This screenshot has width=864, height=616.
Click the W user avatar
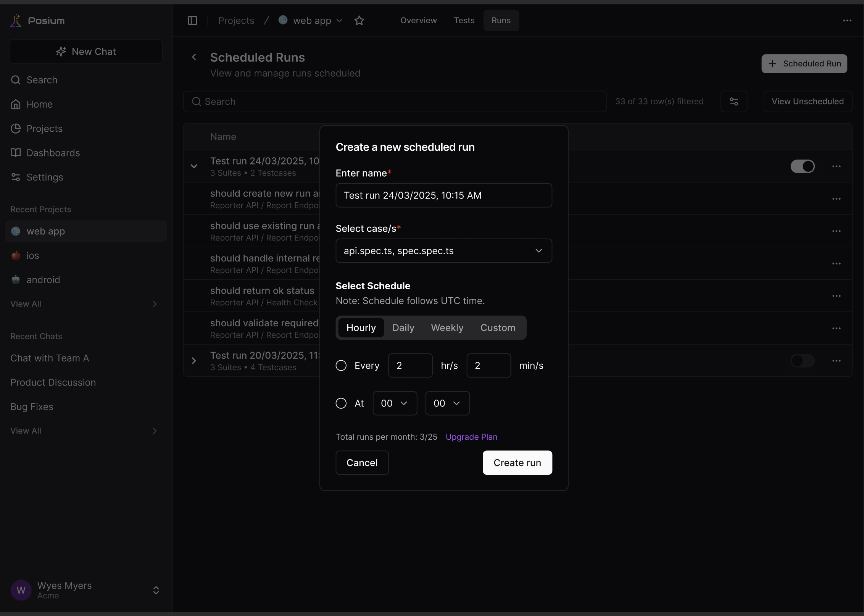(x=21, y=590)
